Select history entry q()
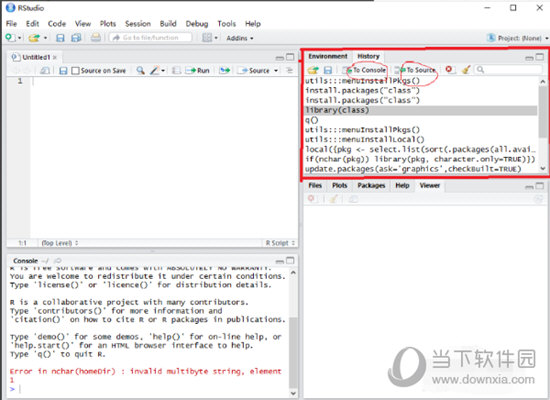 point(421,120)
